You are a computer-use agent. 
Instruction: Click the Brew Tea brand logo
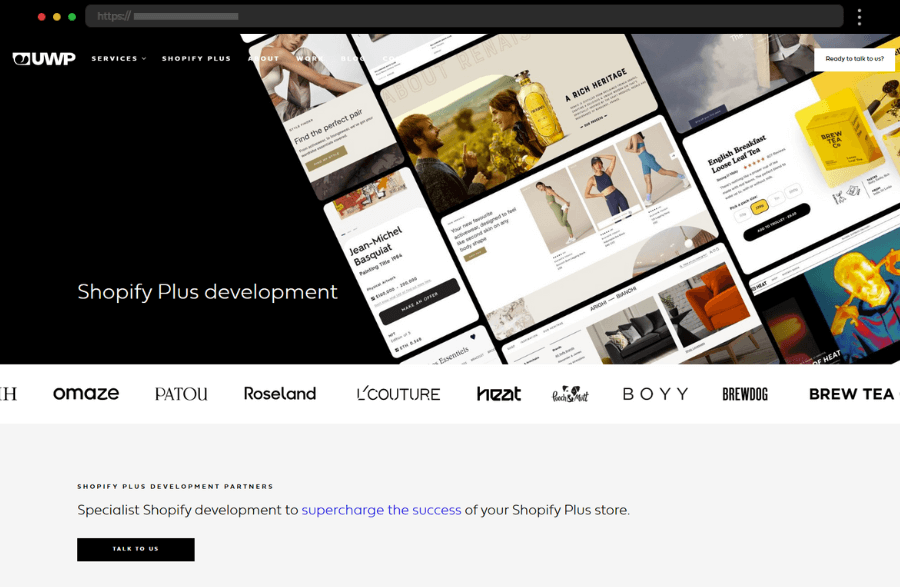coord(854,394)
